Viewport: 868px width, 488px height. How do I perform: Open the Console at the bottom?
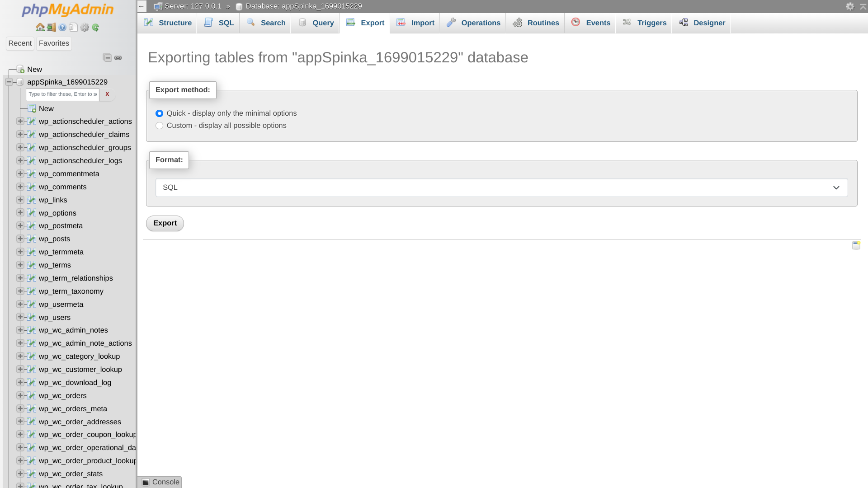[x=160, y=482]
